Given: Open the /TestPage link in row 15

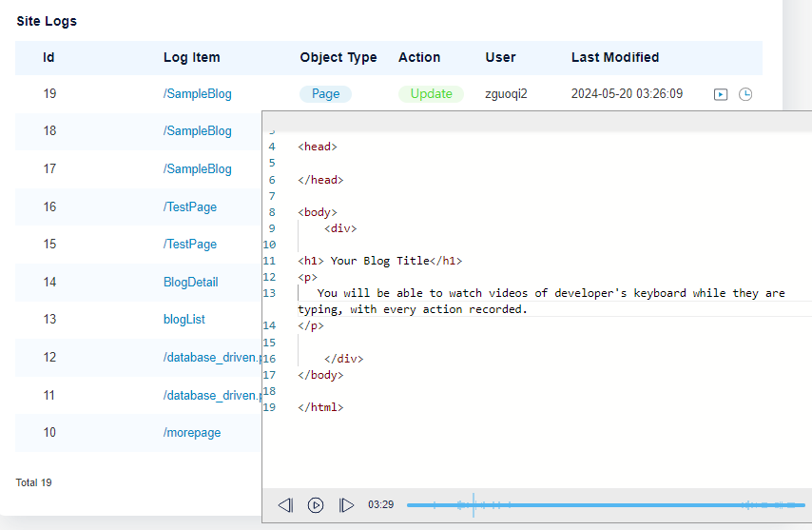Looking at the screenshot, I should 190,245.
